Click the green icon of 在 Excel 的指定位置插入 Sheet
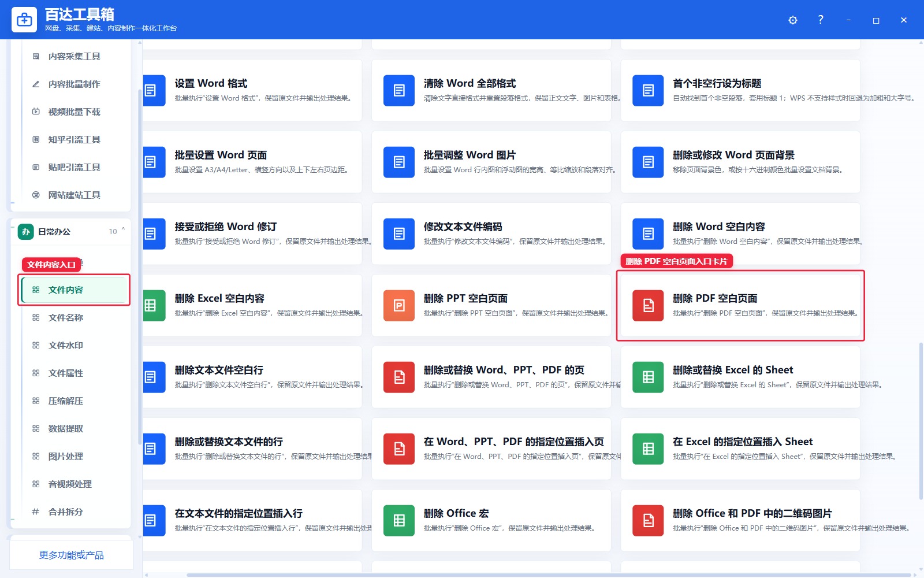Screen dimensions: 924x578 (648, 449)
